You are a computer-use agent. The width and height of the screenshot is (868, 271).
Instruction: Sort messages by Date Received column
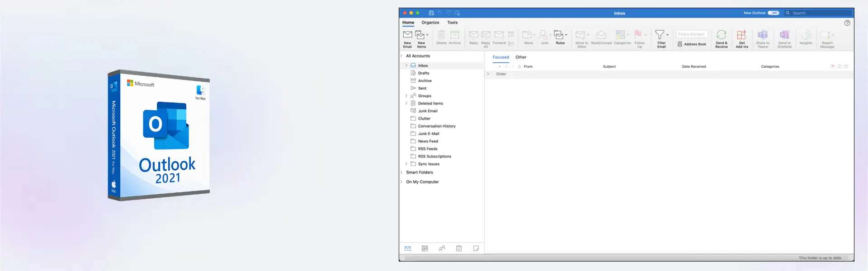[x=694, y=66]
